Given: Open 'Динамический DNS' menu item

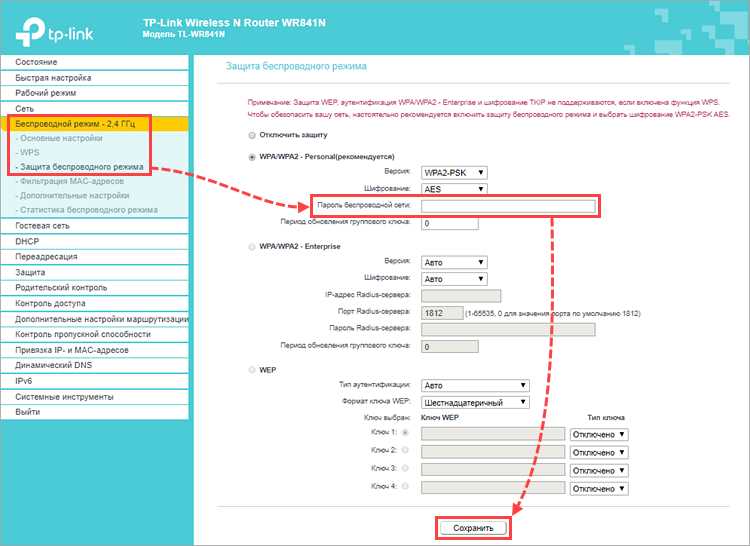Looking at the screenshot, I should (95, 365).
